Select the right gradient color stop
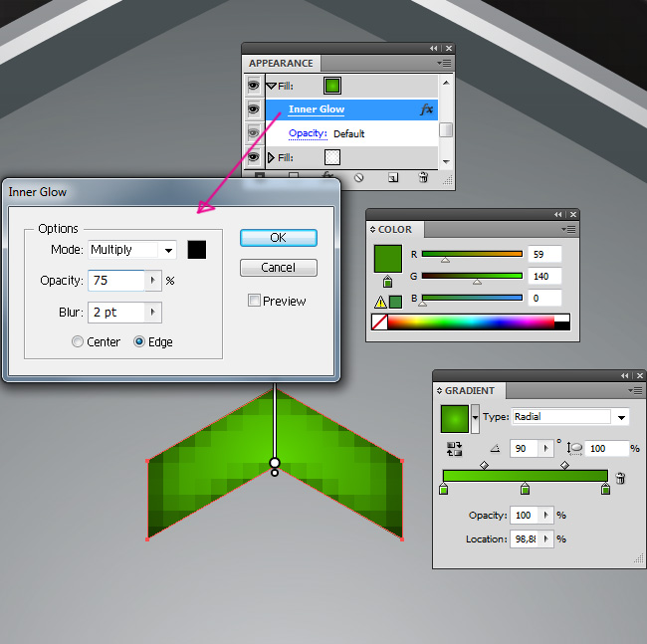The image size is (647, 644). click(x=606, y=489)
